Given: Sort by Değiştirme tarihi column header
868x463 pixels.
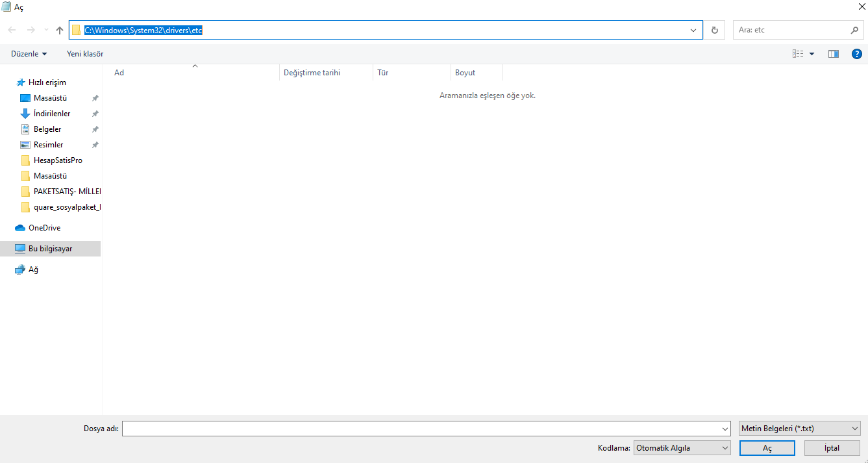Looking at the screenshot, I should [312, 73].
